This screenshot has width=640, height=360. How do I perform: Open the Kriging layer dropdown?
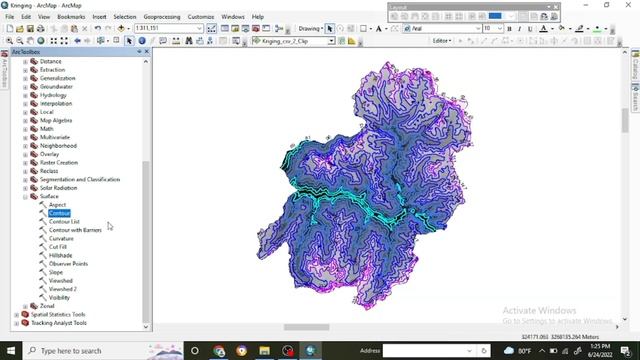tap(331, 41)
